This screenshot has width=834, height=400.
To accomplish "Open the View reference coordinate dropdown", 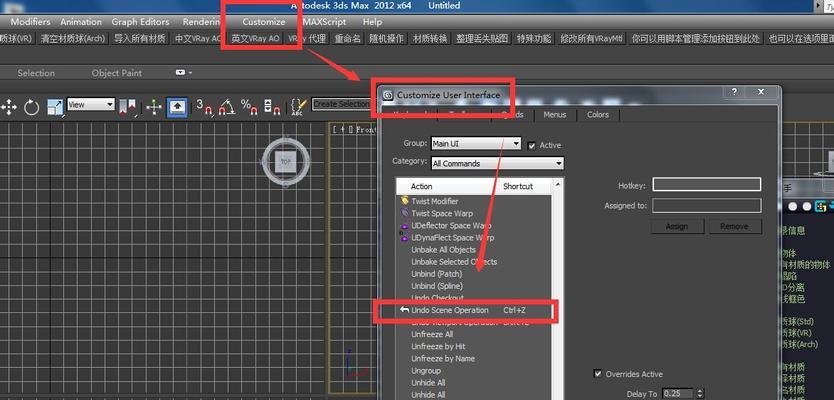I will [x=91, y=105].
